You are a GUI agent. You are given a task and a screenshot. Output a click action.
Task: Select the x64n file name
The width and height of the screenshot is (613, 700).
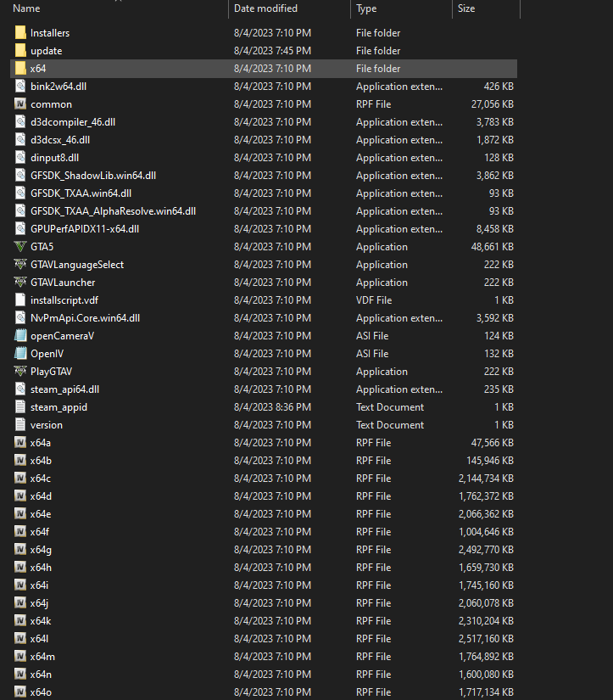pos(41,674)
